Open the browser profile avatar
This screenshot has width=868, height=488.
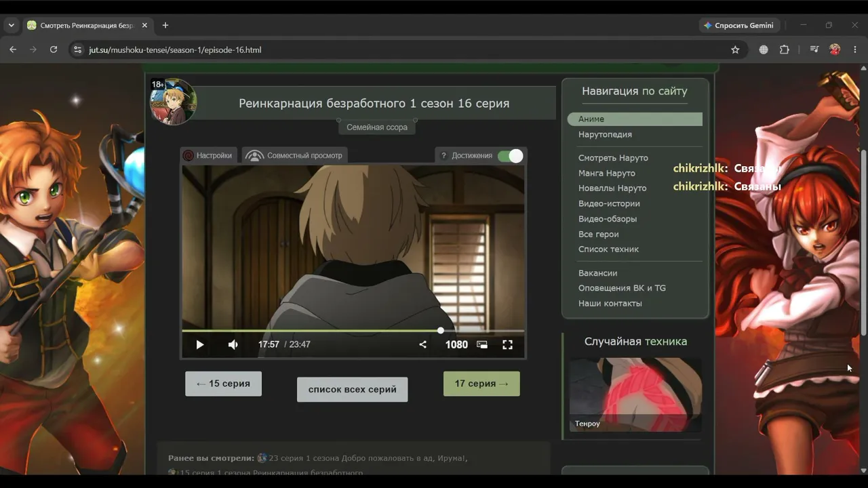point(835,49)
